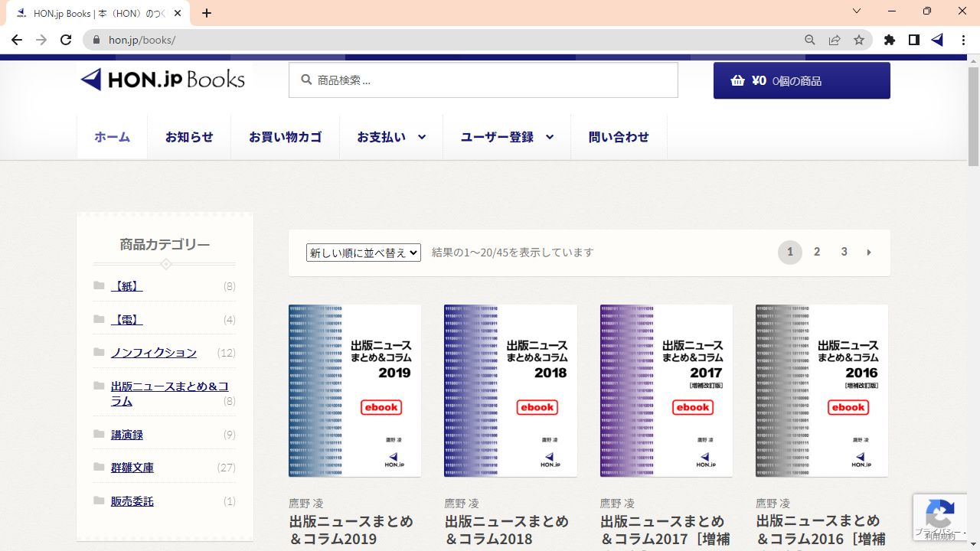Image resolution: width=980 pixels, height=551 pixels.
Task: Click the shopping basket cart icon
Action: (x=737, y=80)
